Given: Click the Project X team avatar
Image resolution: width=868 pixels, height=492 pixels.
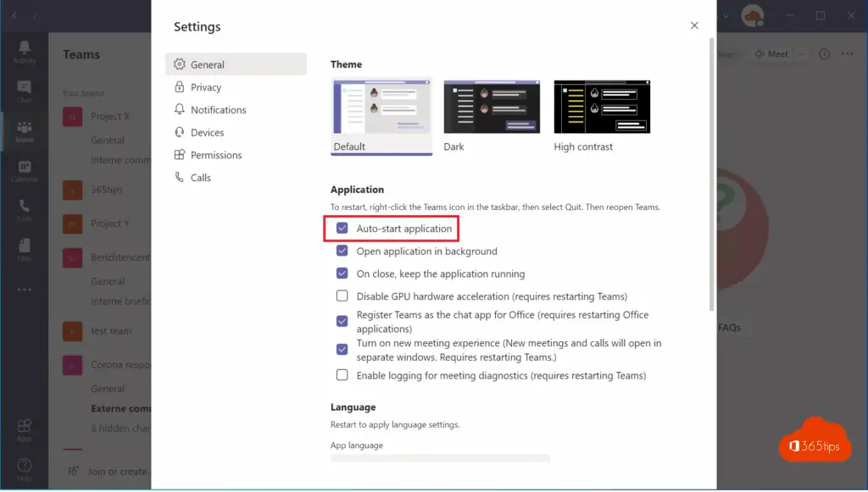Looking at the screenshot, I should (73, 117).
